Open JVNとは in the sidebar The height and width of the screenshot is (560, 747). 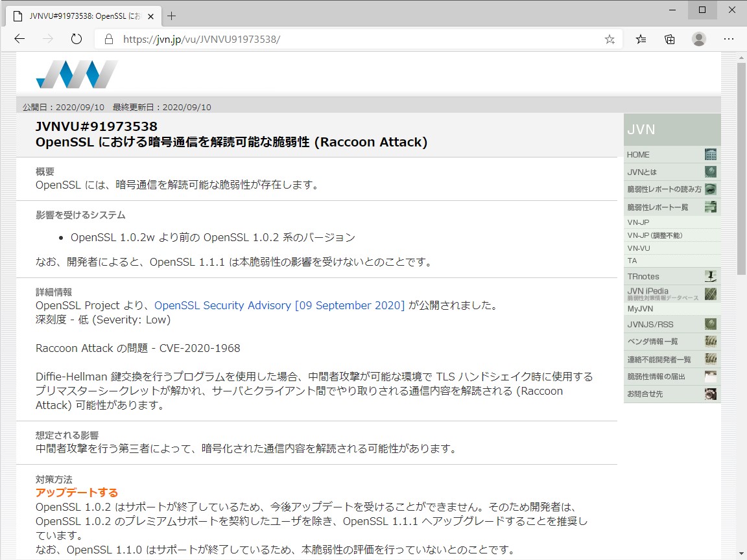pos(672,172)
